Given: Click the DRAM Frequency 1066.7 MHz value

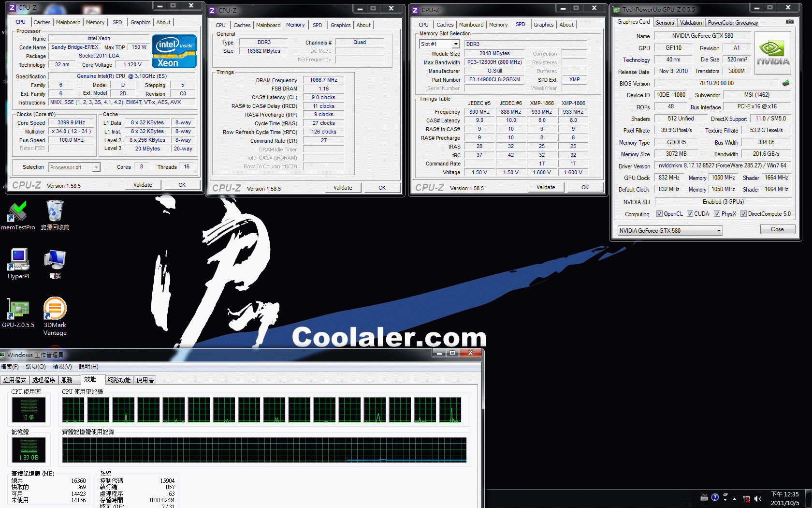Looking at the screenshot, I should click(x=324, y=80).
